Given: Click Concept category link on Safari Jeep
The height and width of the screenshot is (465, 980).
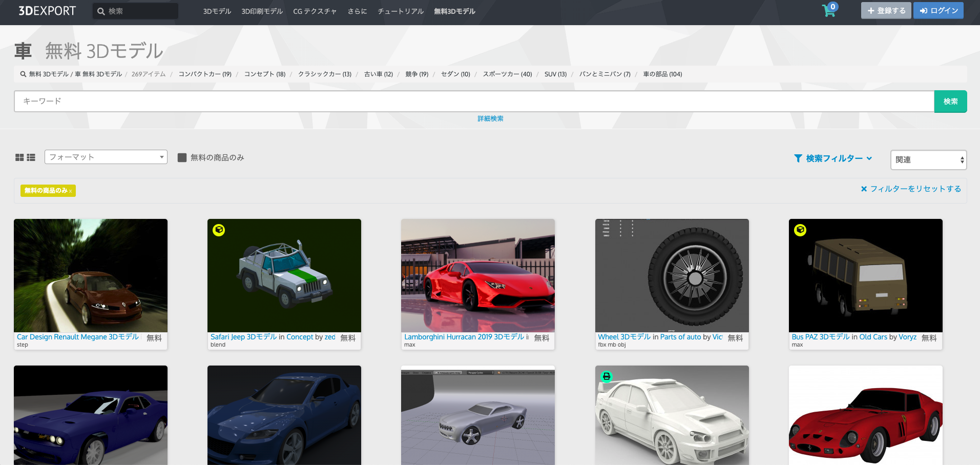Looking at the screenshot, I should [x=300, y=337].
